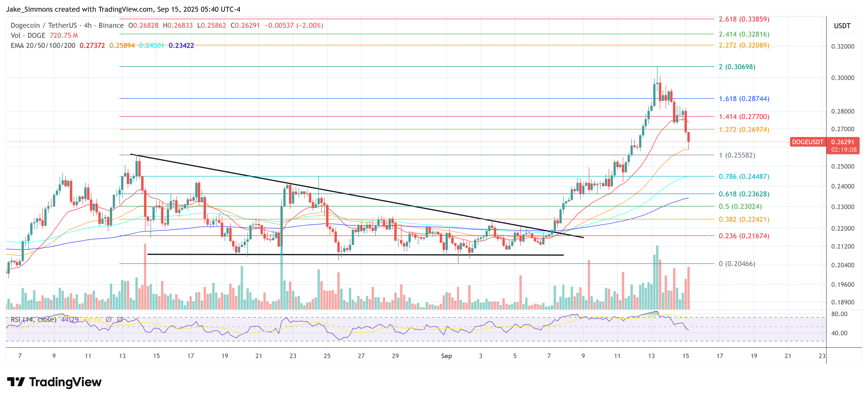This screenshot has height=400, width=868.
Task: Open the 4h interval label in legend
Action: pos(88,25)
